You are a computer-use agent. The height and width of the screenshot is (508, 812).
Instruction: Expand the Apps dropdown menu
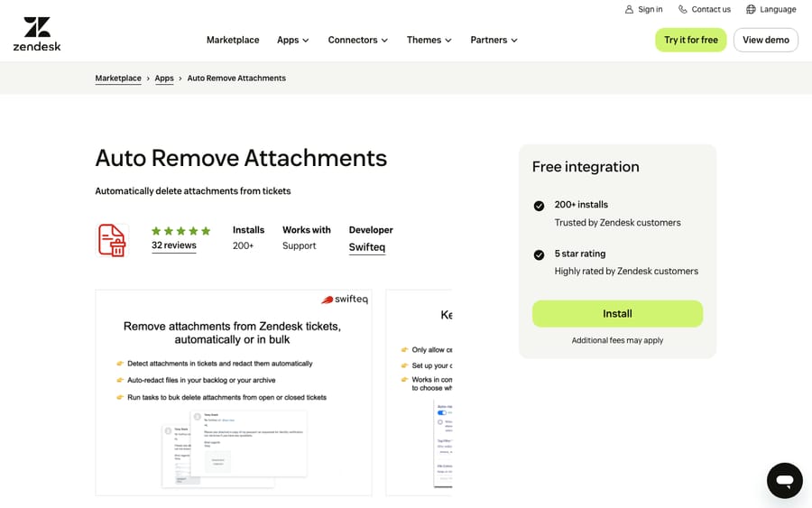point(293,40)
